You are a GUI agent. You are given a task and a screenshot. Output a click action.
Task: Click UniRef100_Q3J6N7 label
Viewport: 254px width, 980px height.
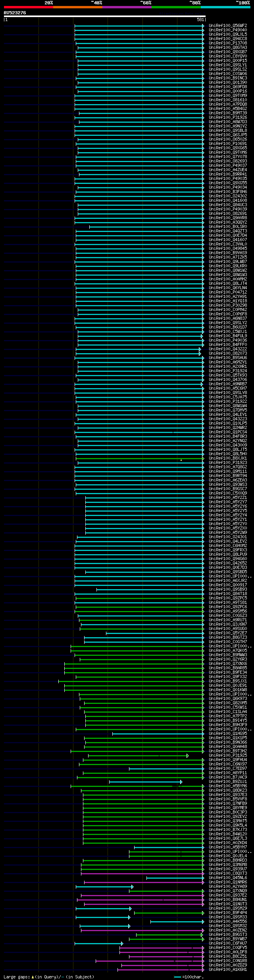pos(228,624)
